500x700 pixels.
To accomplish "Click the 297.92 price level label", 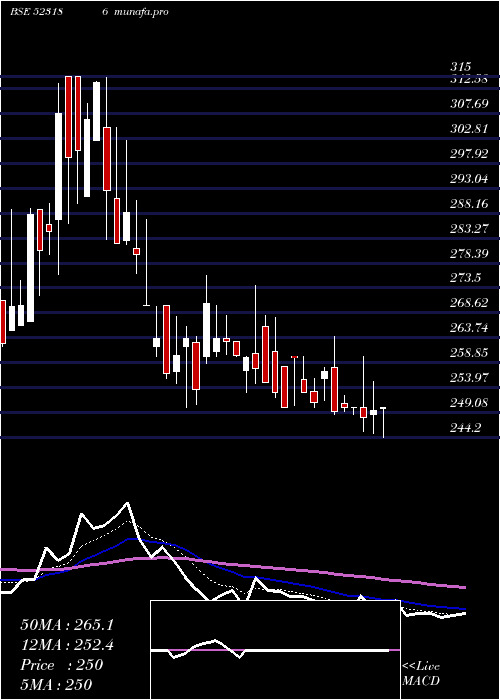I will click(x=469, y=154).
